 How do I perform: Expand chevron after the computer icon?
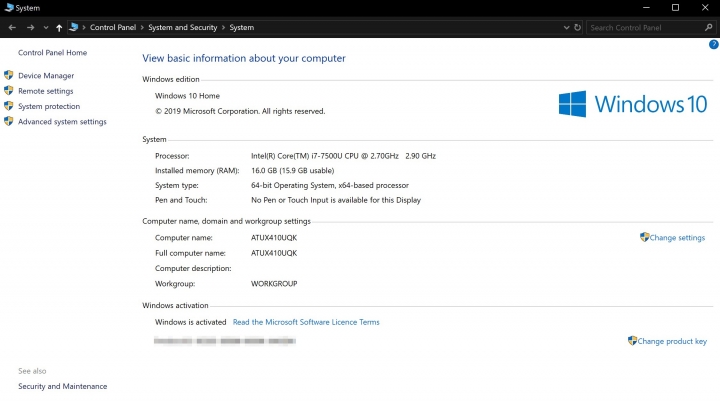84,28
